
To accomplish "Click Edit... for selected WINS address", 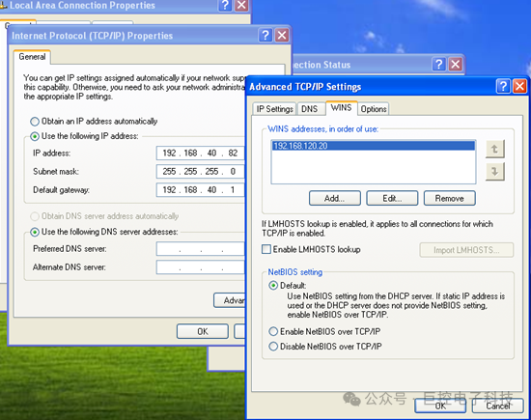I will click(392, 198).
